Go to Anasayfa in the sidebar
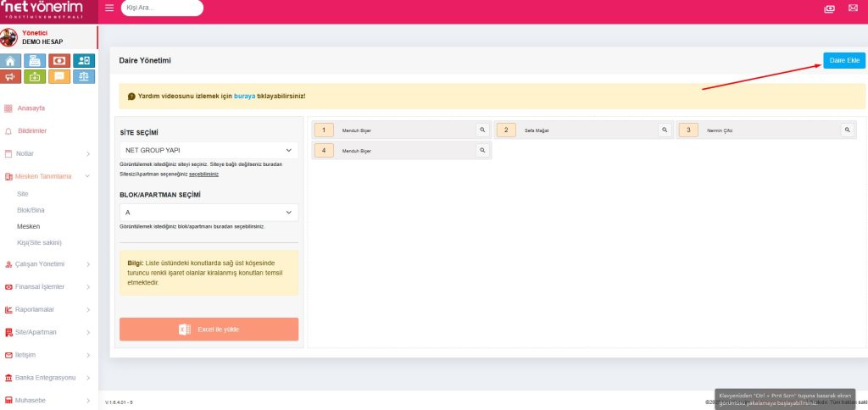This screenshot has width=868, height=410. (31, 108)
